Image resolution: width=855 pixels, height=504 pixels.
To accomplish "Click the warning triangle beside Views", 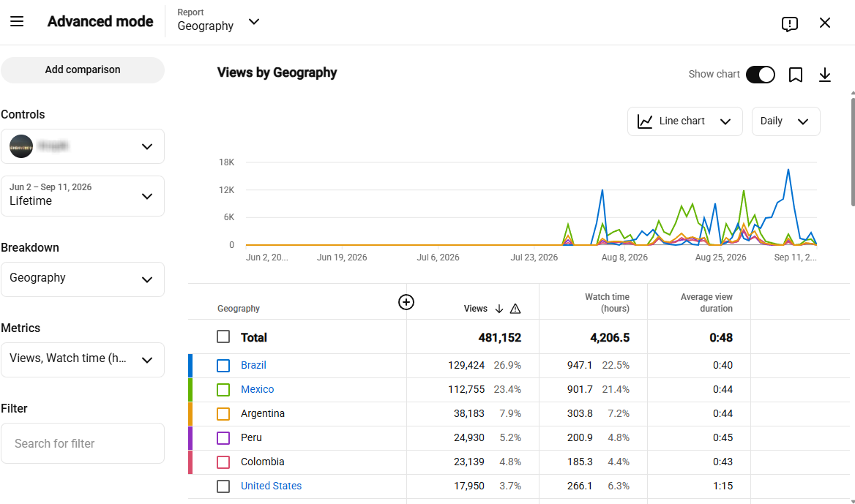I will click(x=515, y=309).
